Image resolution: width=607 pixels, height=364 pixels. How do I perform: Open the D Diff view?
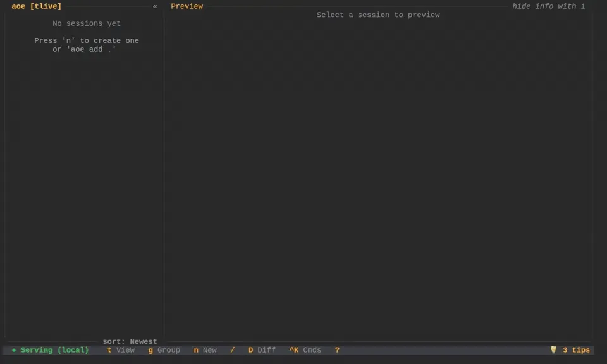(x=262, y=350)
